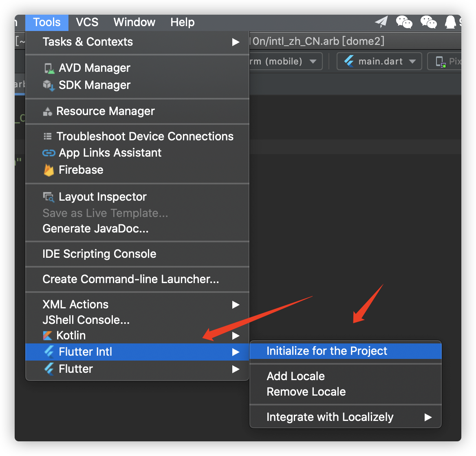Launch SDK Manager from menu
This screenshot has width=476, height=456.
137,85
